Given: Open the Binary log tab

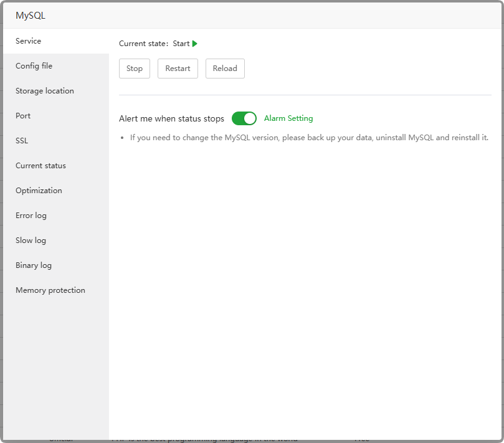Looking at the screenshot, I should point(34,265).
